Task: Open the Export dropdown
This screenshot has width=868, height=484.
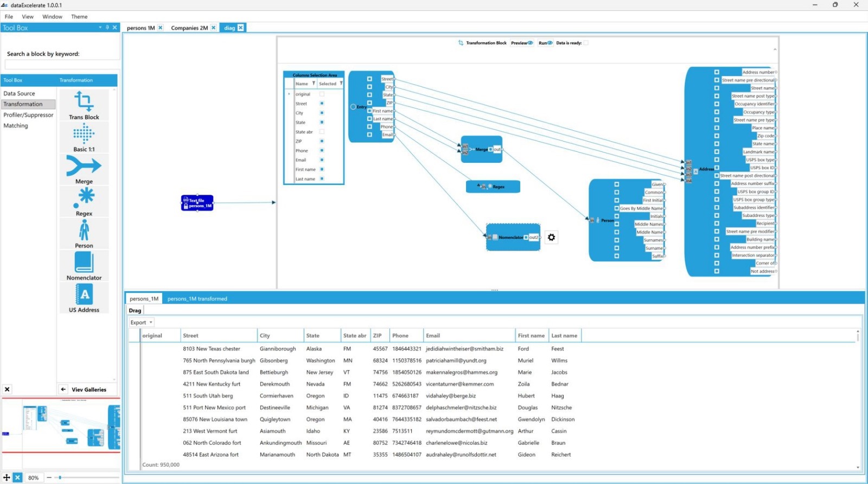Action: 141,322
